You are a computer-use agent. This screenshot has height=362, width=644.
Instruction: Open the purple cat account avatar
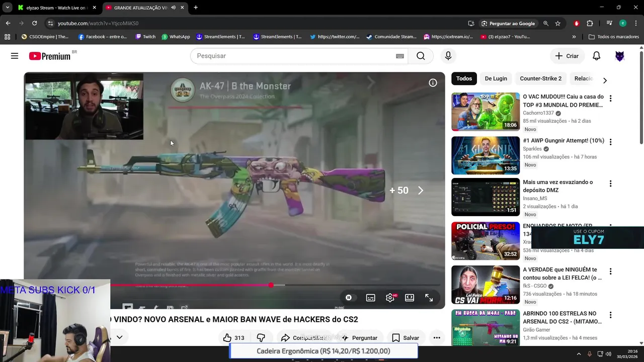point(620,56)
